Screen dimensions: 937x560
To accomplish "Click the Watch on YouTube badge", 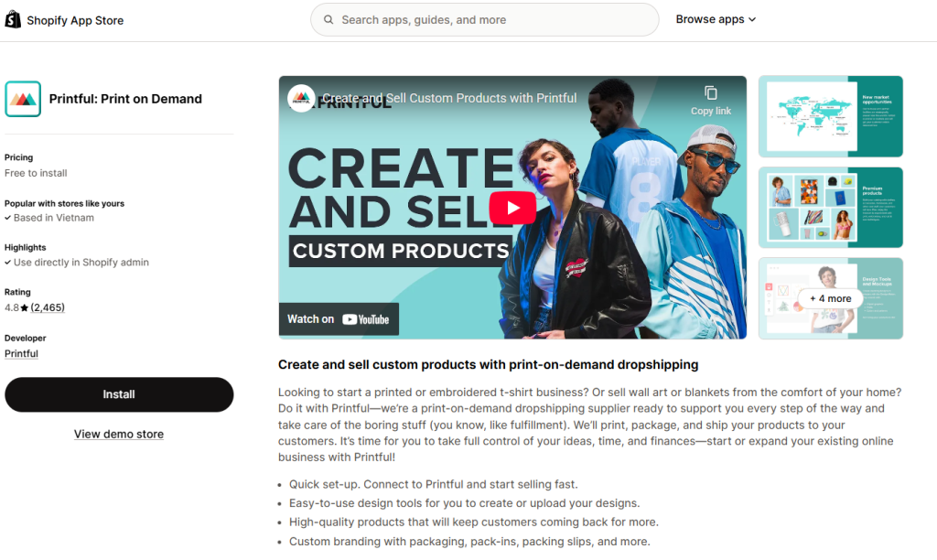I will (x=338, y=318).
